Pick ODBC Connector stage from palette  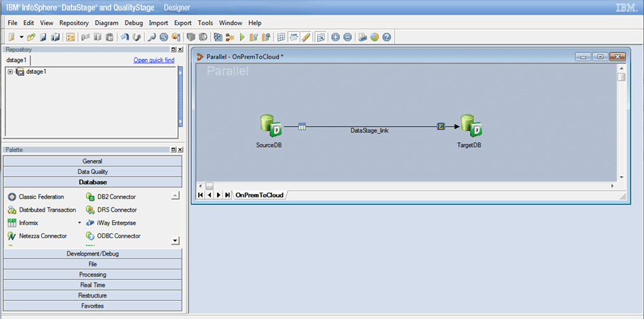click(113, 236)
